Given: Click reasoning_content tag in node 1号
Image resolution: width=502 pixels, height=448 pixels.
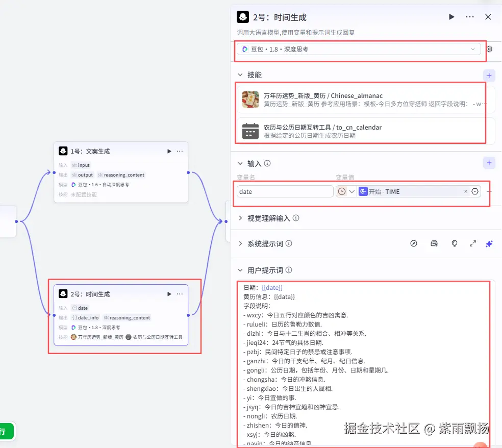Looking at the screenshot, I should pyautogui.click(x=121, y=175).
